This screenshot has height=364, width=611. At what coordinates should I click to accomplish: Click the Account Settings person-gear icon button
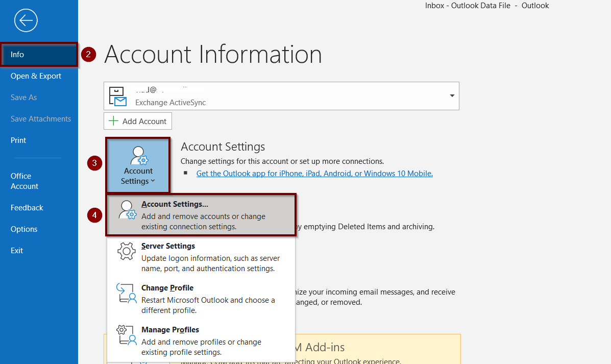coord(138,156)
